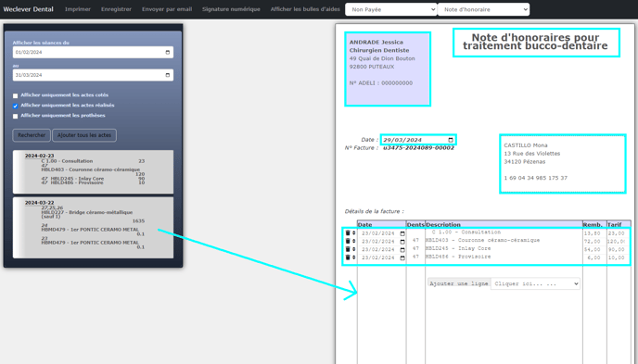Click Dents value 47 on the Inlay Core line
This screenshot has height=364, width=638.
pyautogui.click(x=415, y=248)
